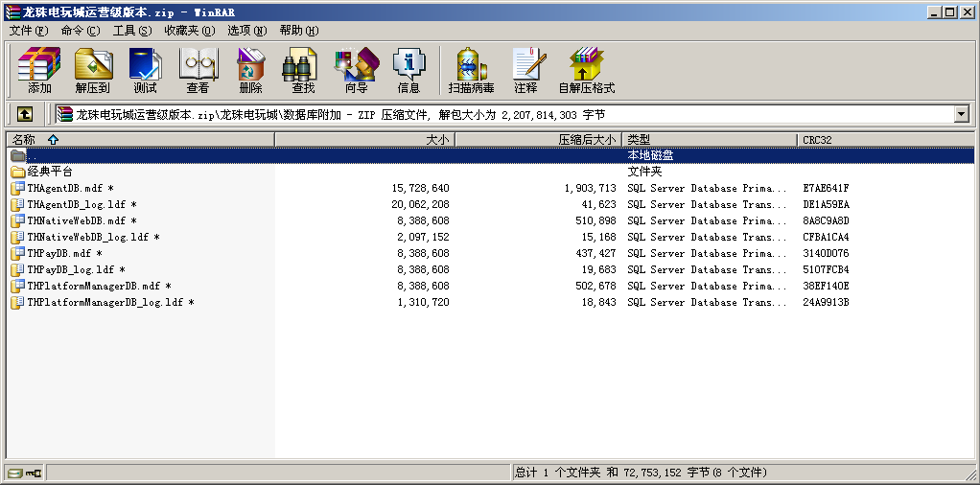Click the Extract To (解压到) icon

(92, 69)
